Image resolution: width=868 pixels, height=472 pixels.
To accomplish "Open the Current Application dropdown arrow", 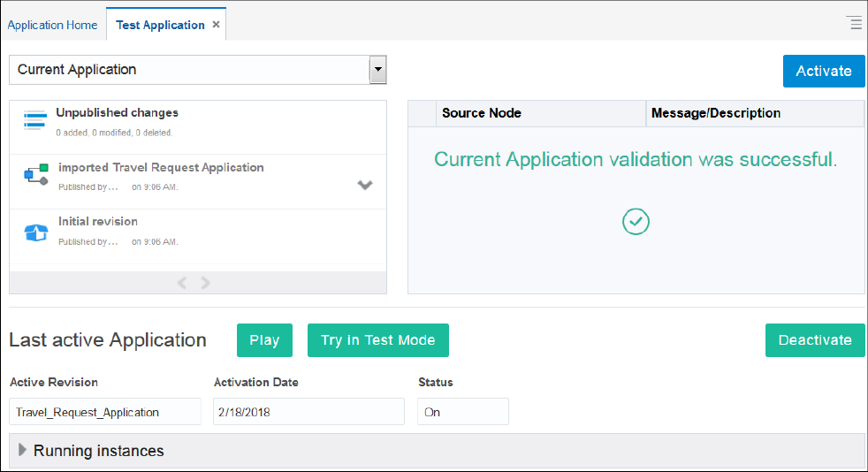I will pyautogui.click(x=377, y=70).
